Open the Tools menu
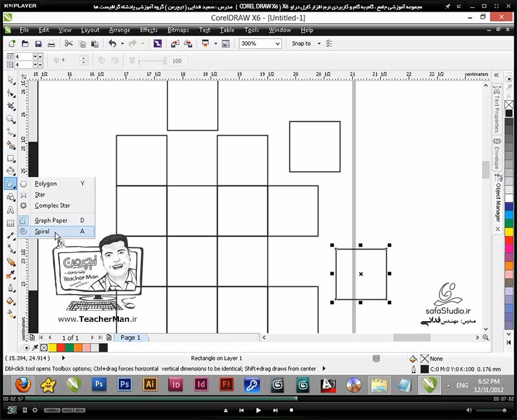517x420 pixels. coord(251,30)
